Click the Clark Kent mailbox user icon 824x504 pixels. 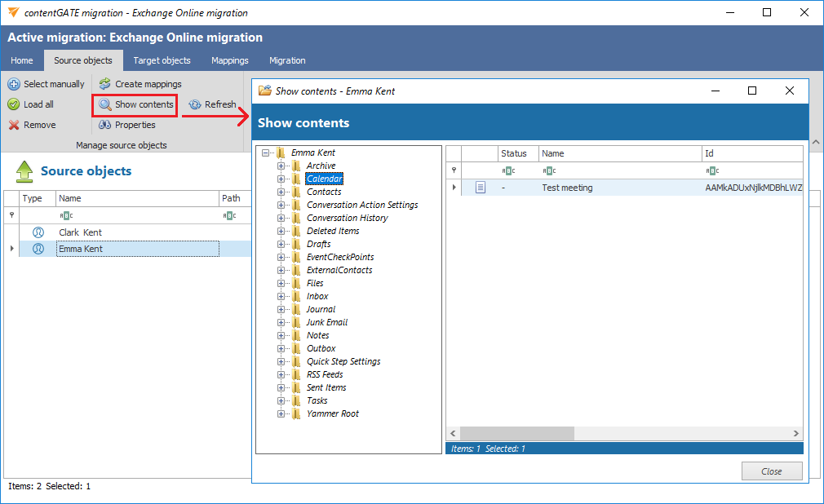pyautogui.click(x=38, y=232)
